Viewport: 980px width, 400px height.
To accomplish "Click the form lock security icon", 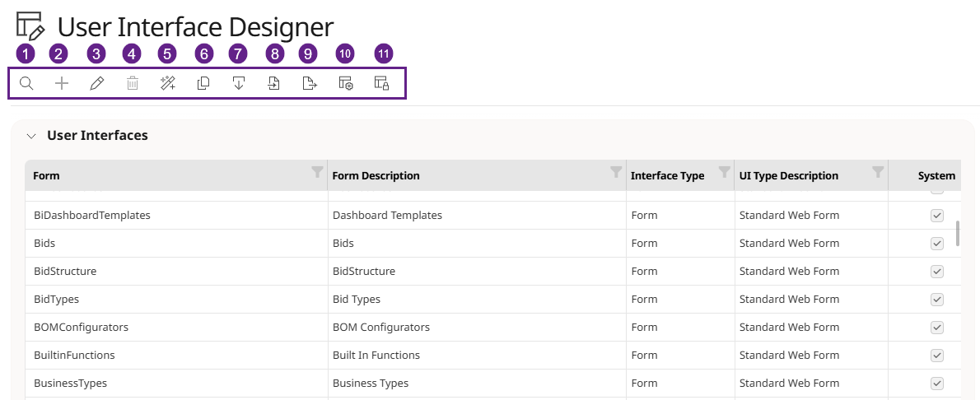I will (382, 83).
